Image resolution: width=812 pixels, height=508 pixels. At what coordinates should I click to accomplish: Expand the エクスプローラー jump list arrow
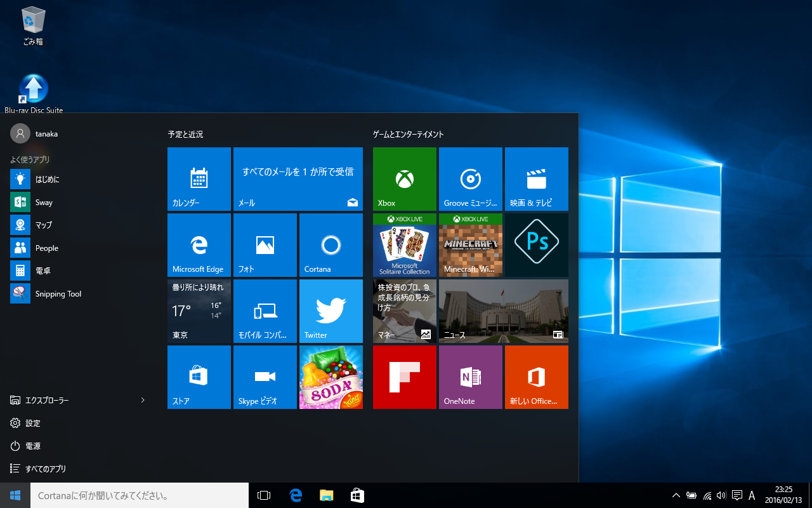point(143,400)
